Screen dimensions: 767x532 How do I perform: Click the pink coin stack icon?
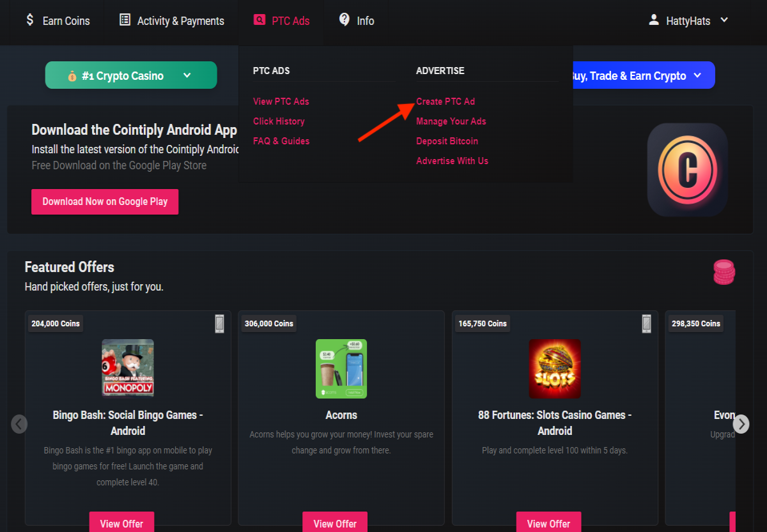point(724,272)
